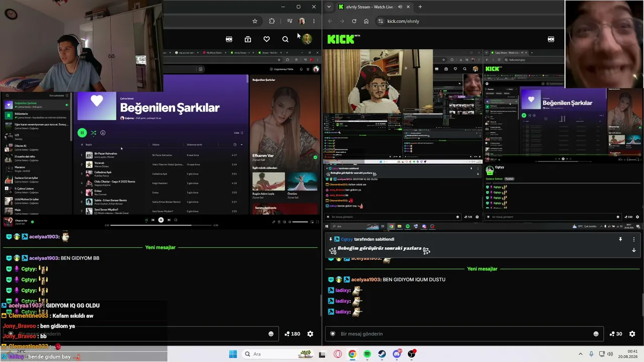The width and height of the screenshot is (644, 362).
Task: Search the Spotify library sidebar
Action: (x=8, y=96)
